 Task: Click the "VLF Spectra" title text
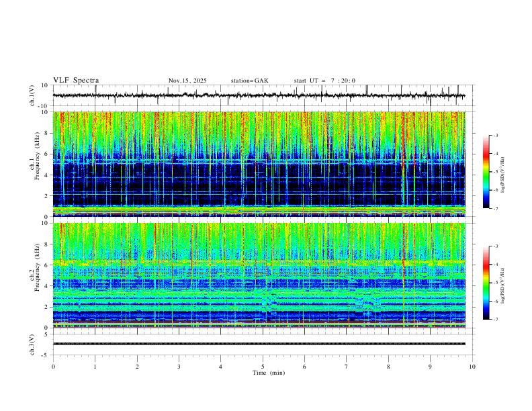coord(76,81)
